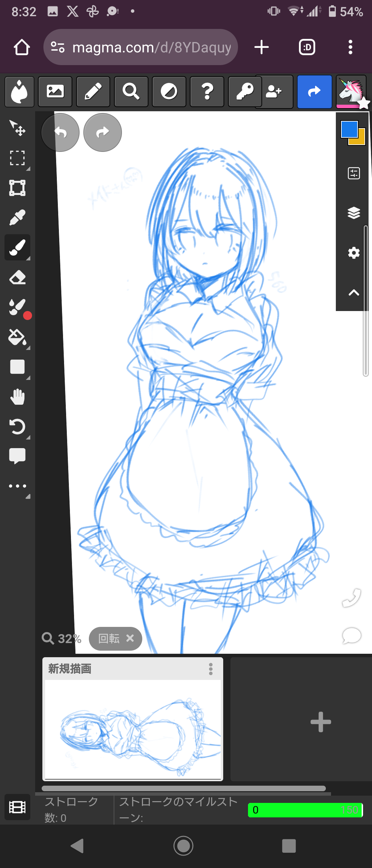Toggle the voice call phone icon
Viewport: 372px width, 868px height.
(351, 598)
